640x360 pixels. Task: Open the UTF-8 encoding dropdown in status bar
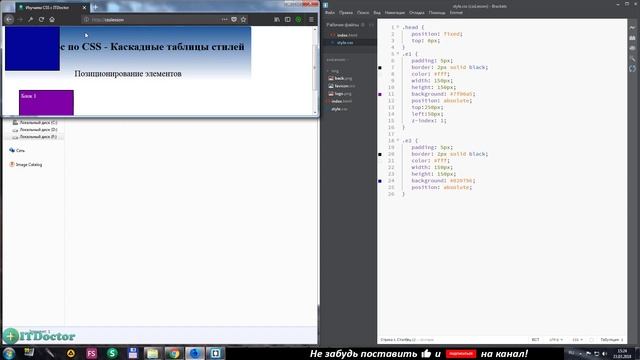coord(556,340)
